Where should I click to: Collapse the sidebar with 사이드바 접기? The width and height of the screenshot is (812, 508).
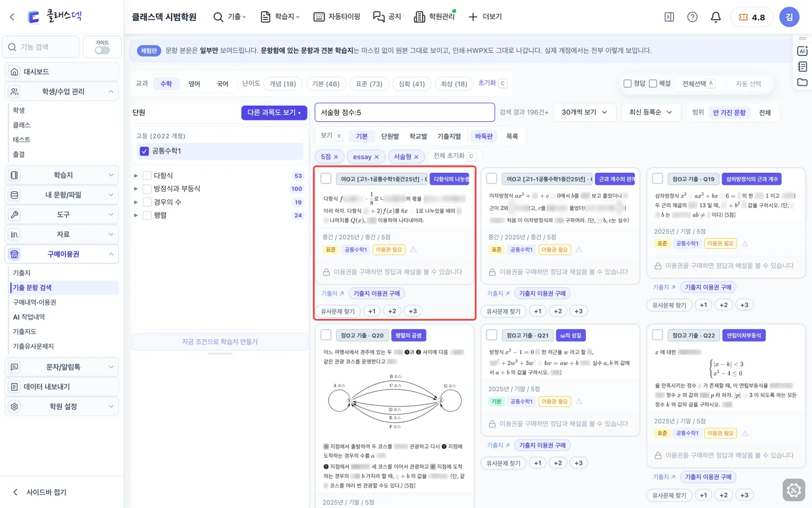coord(40,492)
